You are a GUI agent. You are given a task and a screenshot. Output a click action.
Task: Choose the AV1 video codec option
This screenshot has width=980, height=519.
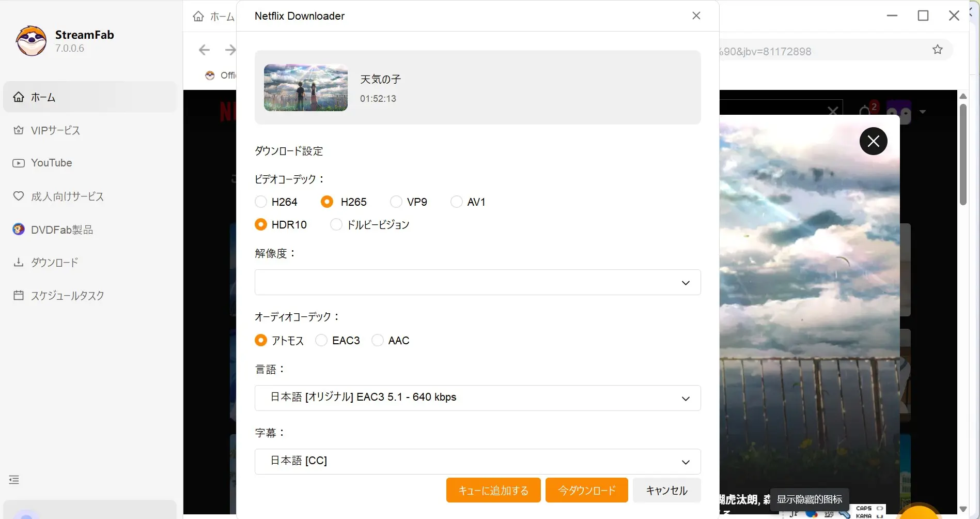pyautogui.click(x=457, y=202)
